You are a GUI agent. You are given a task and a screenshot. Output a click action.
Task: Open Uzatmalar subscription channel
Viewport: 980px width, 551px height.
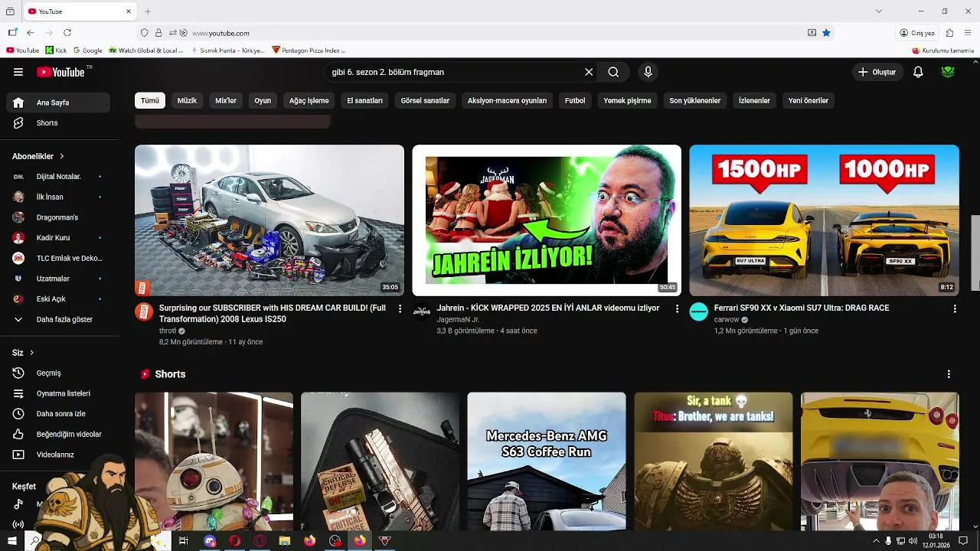(58, 279)
